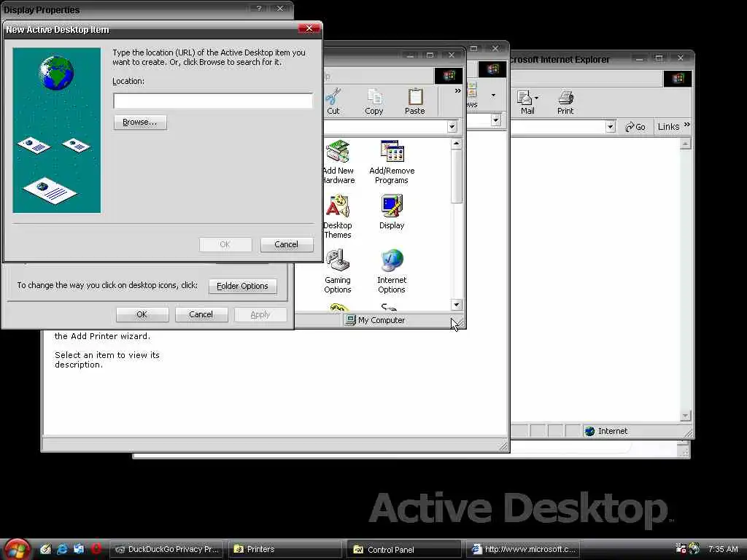Image resolution: width=747 pixels, height=560 pixels.
Task: Click the Browse... button
Action: (x=140, y=122)
